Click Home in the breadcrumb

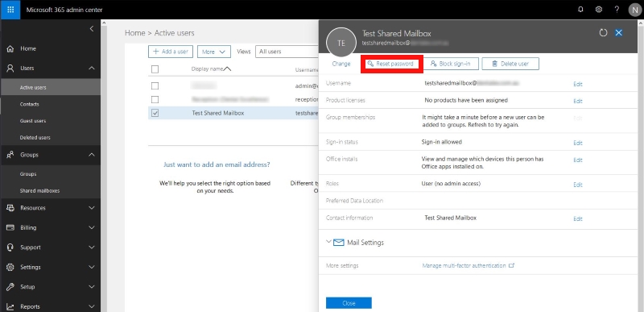pos(135,33)
